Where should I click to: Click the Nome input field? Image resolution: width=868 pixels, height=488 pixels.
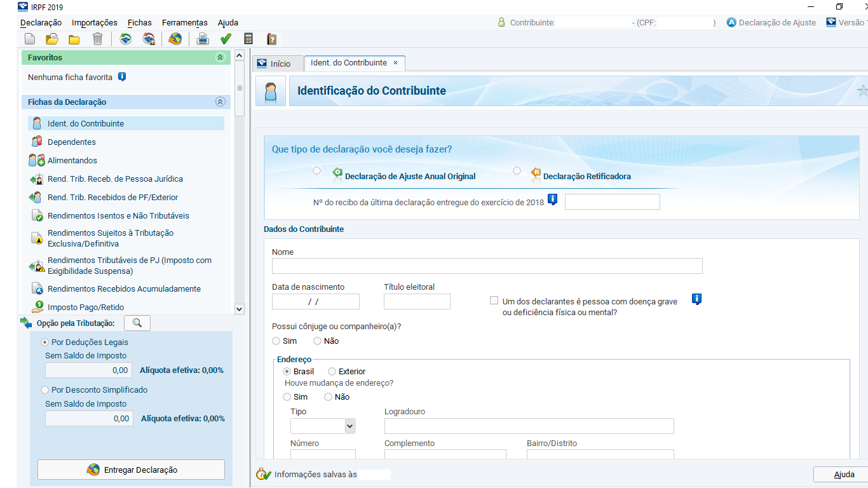(487, 266)
